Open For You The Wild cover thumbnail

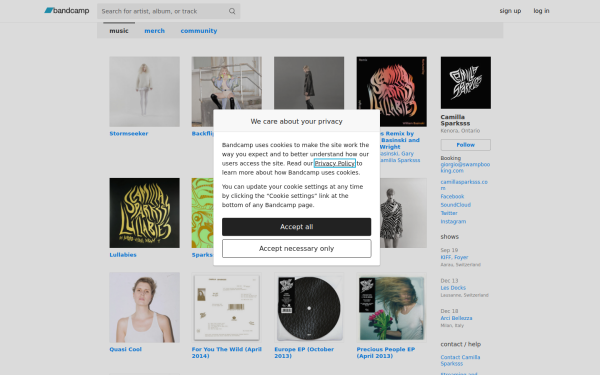click(227, 307)
